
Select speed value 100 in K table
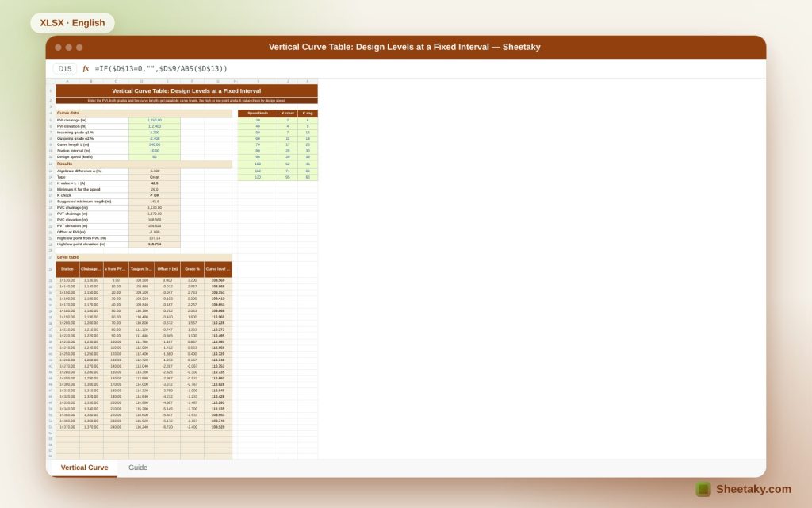258,164
